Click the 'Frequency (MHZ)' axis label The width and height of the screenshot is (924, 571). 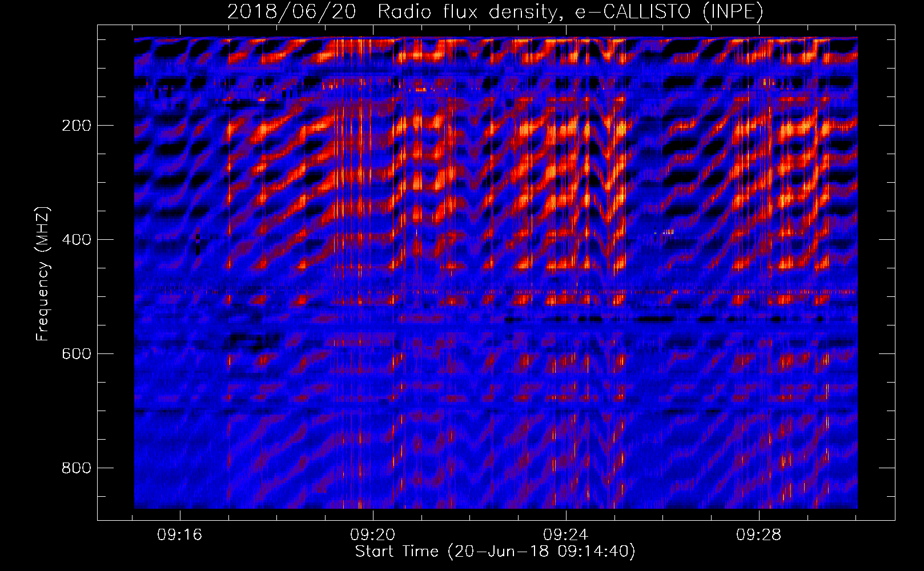coord(43,274)
